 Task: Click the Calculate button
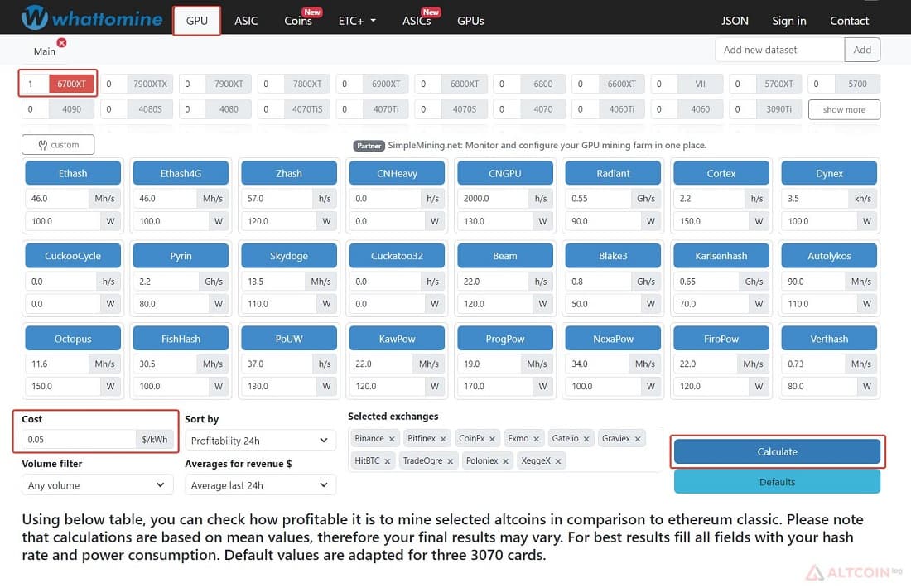pyautogui.click(x=778, y=451)
